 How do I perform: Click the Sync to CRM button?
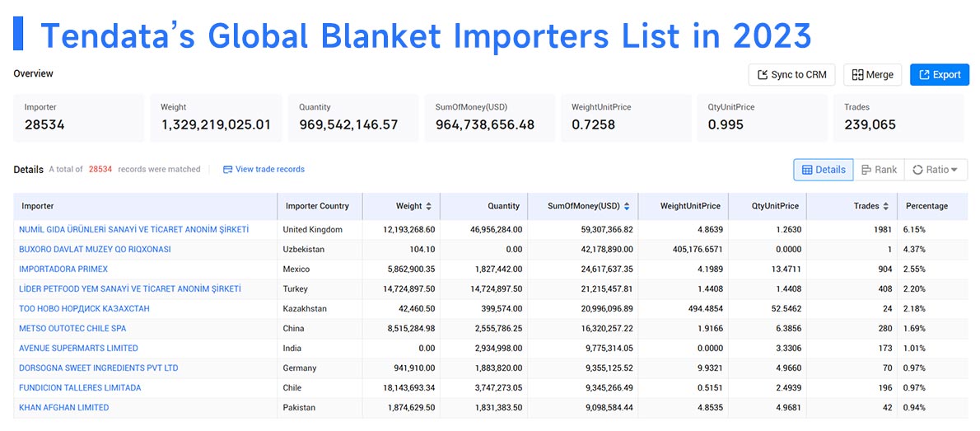(792, 74)
